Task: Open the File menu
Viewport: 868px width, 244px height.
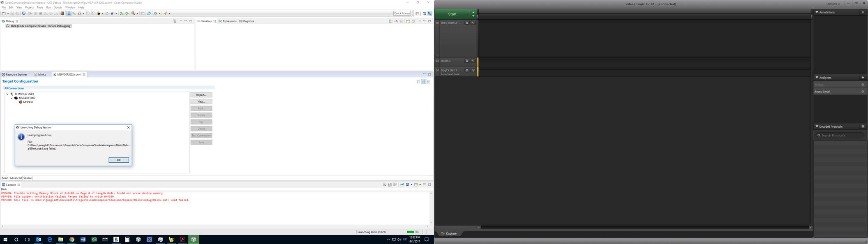Action: coord(4,7)
